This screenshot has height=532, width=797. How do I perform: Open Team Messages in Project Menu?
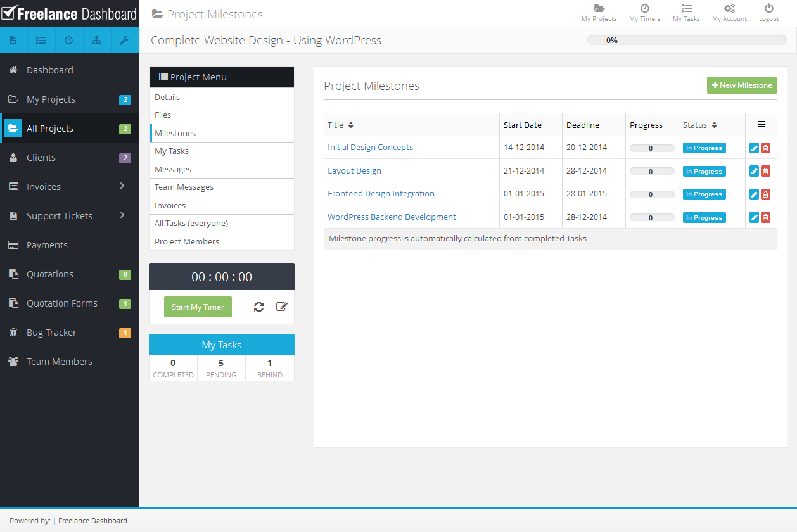(184, 187)
